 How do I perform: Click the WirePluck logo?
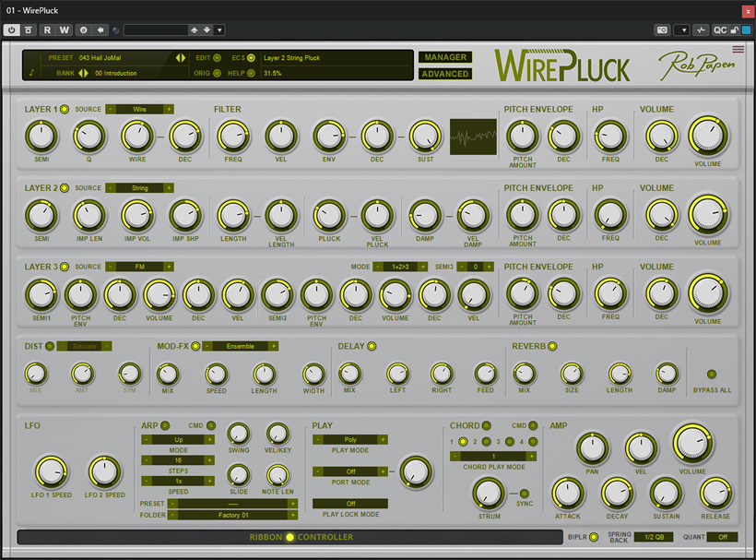click(562, 66)
